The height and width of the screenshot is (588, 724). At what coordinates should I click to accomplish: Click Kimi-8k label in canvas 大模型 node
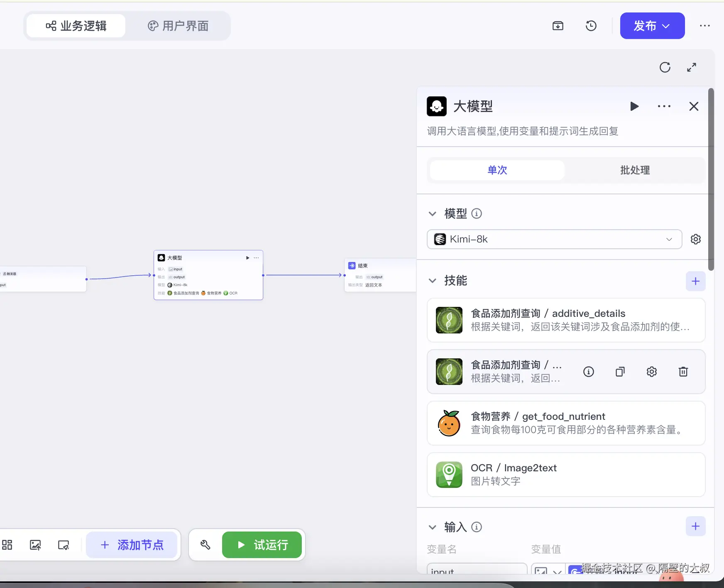(180, 285)
